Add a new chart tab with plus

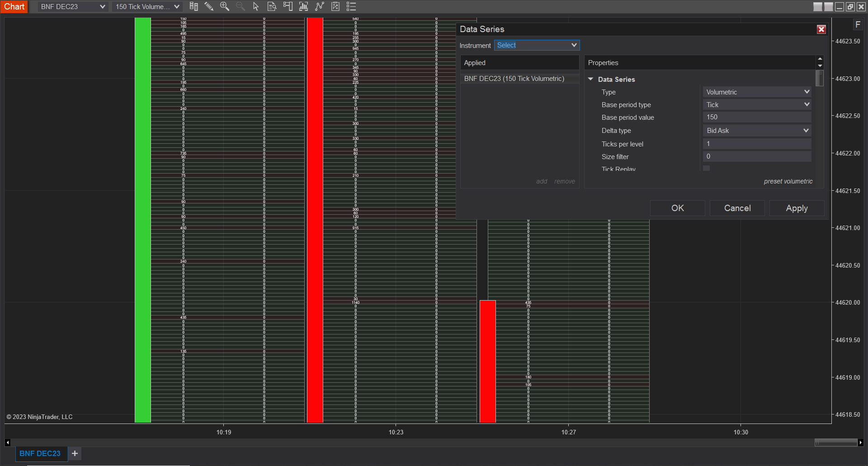tap(75, 453)
